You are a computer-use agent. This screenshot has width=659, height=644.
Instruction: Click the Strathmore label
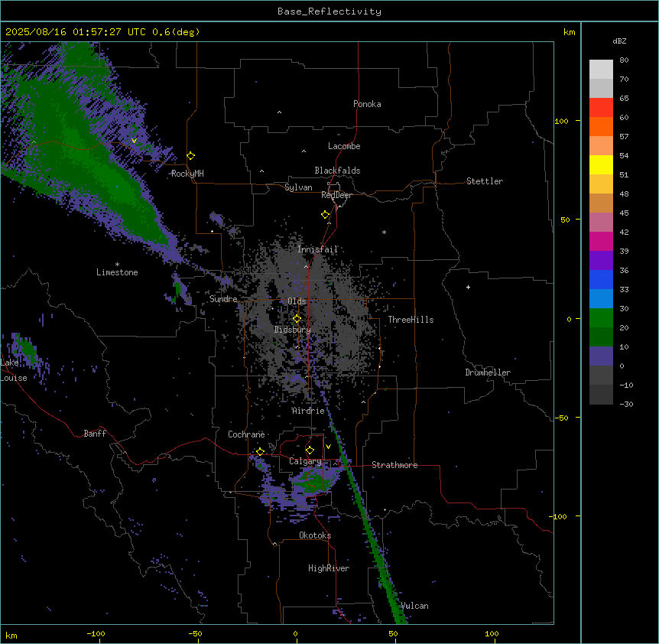click(394, 465)
